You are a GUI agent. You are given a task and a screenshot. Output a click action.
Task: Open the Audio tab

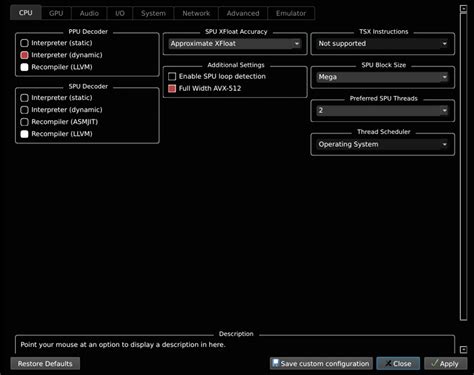(89, 13)
